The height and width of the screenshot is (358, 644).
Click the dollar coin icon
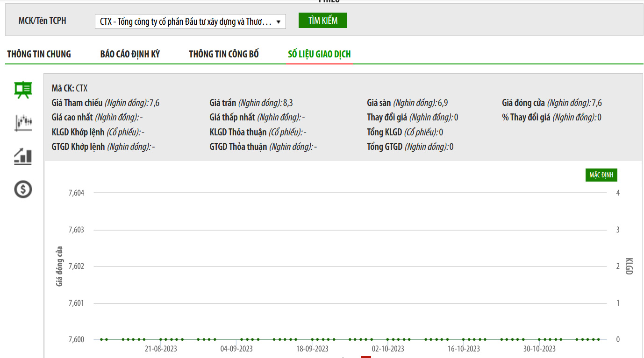(23, 189)
